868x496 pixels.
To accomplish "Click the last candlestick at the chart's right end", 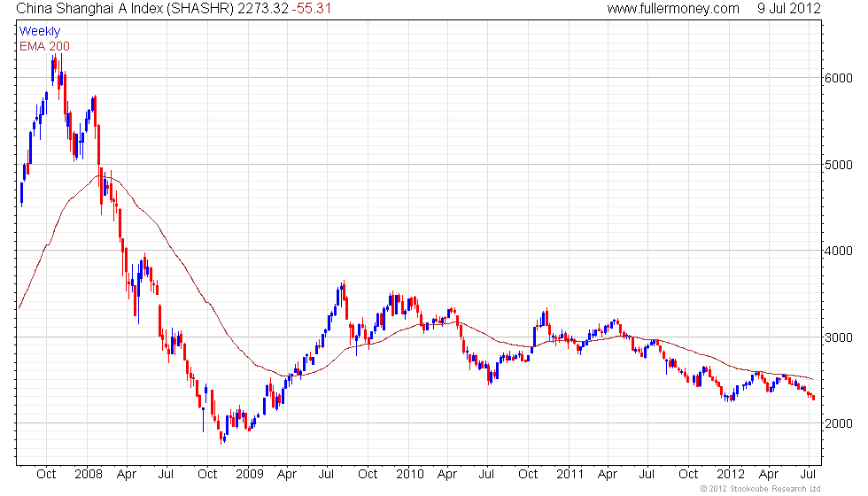I will (x=813, y=397).
